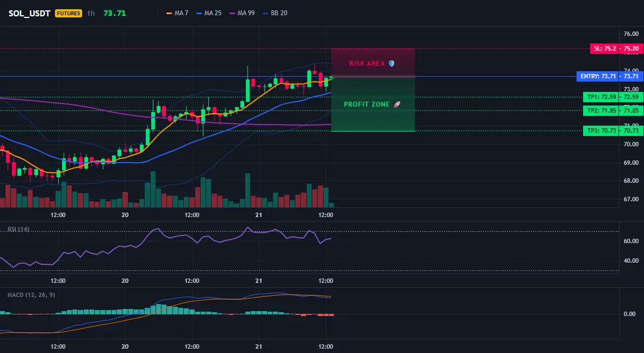The image size is (644, 353).
Task: Click the 60.00 level on RSI axis
Action: click(x=631, y=241)
